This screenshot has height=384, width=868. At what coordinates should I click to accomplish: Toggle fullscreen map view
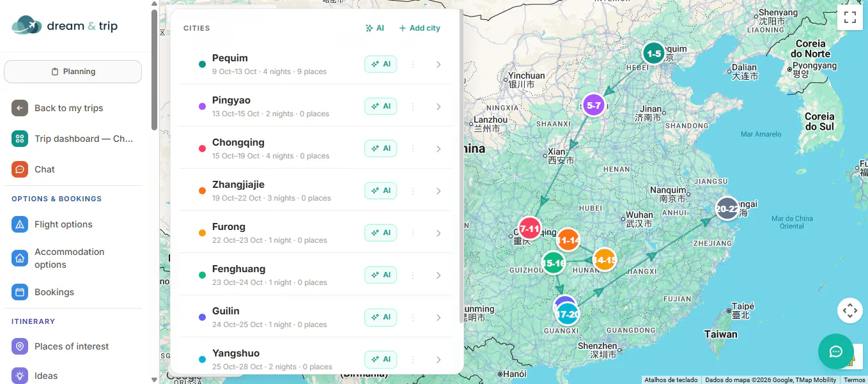(x=850, y=18)
